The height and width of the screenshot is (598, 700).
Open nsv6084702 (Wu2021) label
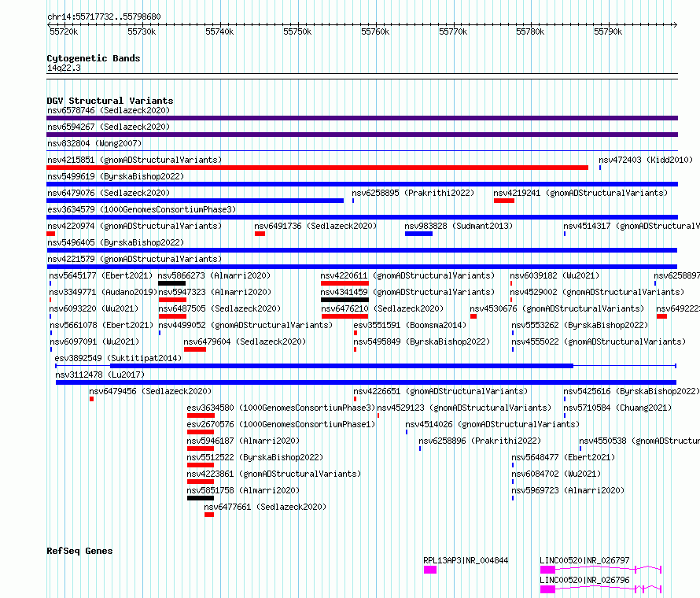556,474
